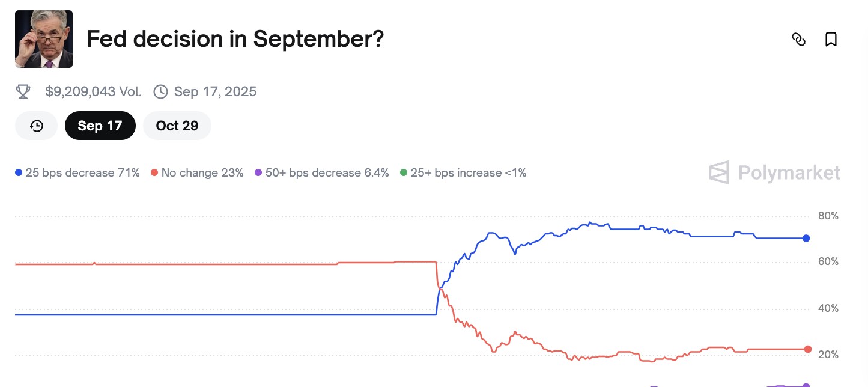The width and height of the screenshot is (868, 387).
Task: Click the red line endpoint marker
Action: point(807,349)
